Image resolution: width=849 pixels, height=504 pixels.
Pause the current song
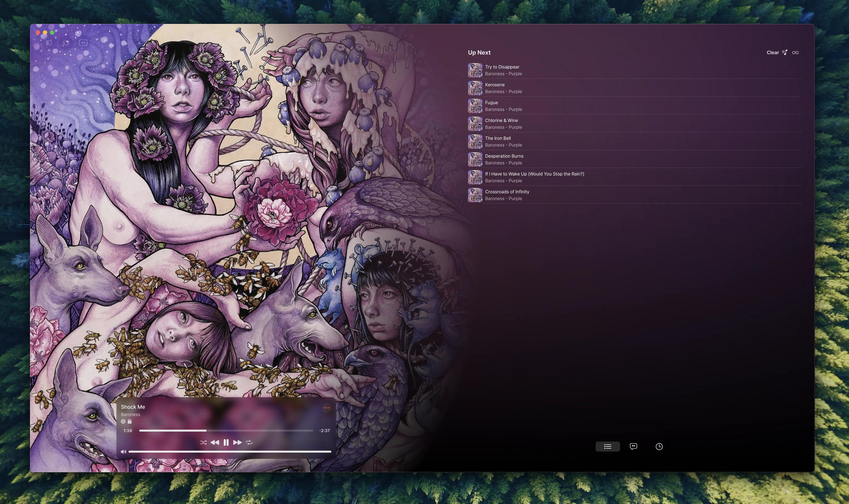[226, 442]
